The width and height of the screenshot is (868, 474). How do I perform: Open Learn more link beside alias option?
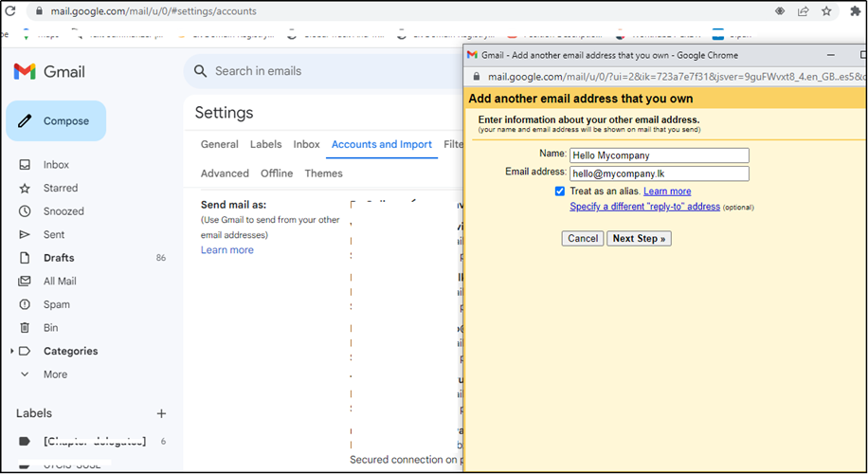pos(667,191)
